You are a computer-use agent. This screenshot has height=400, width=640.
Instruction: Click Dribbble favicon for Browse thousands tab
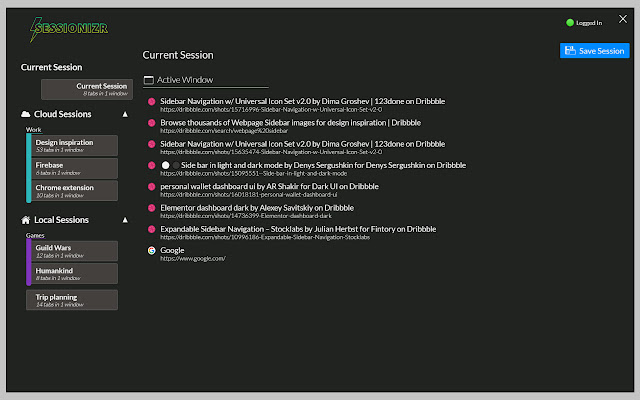point(151,123)
